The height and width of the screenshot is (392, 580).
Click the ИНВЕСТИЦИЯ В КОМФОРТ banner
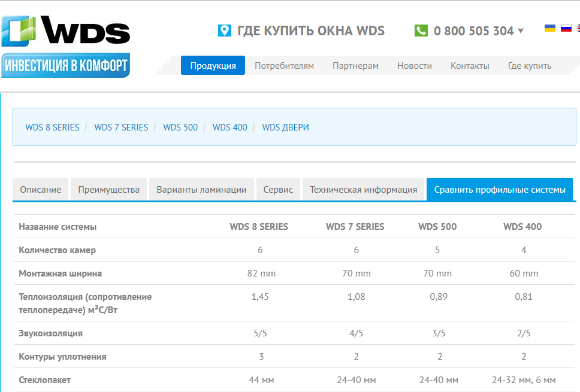[x=65, y=65]
